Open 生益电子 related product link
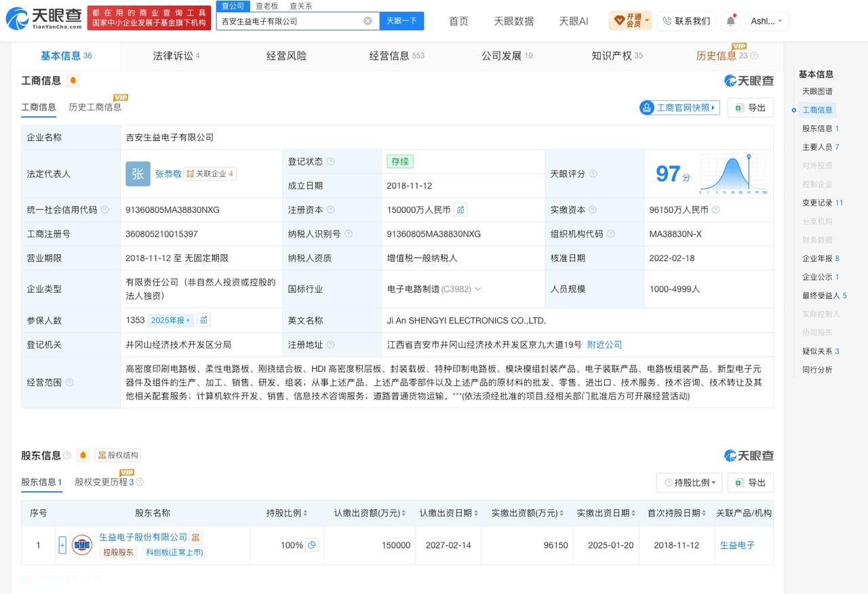This screenshot has height=594, width=868. coord(737,544)
